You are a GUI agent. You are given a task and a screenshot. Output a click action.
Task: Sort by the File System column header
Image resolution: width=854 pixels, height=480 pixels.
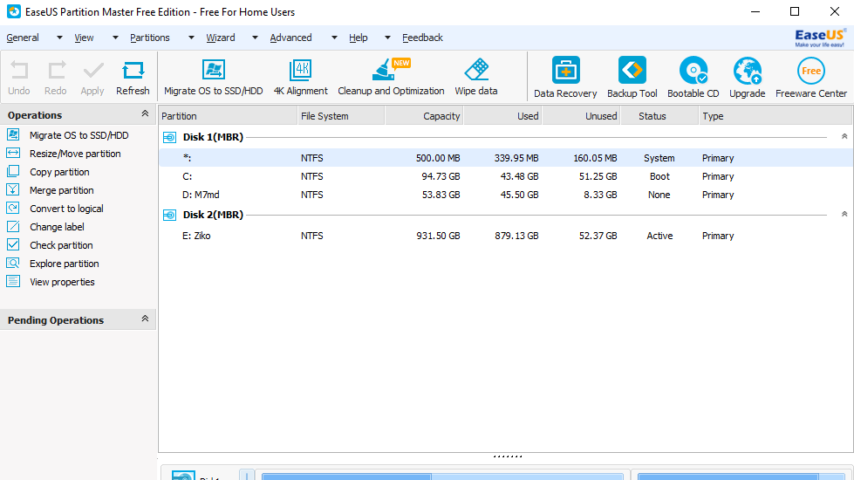pyautogui.click(x=341, y=116)
